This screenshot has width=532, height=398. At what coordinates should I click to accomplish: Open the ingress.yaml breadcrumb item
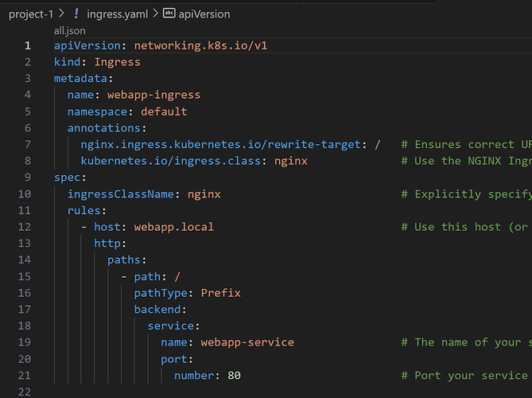pos(119,14)
